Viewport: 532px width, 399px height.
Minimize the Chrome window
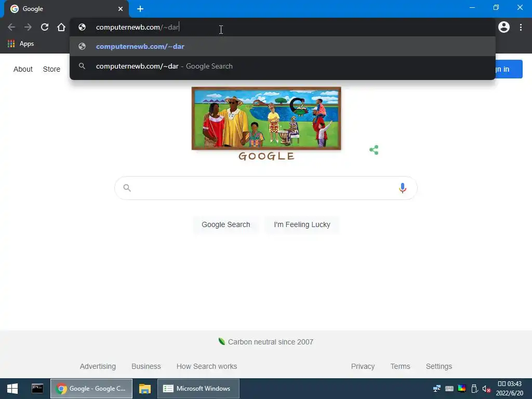[472, 7]
